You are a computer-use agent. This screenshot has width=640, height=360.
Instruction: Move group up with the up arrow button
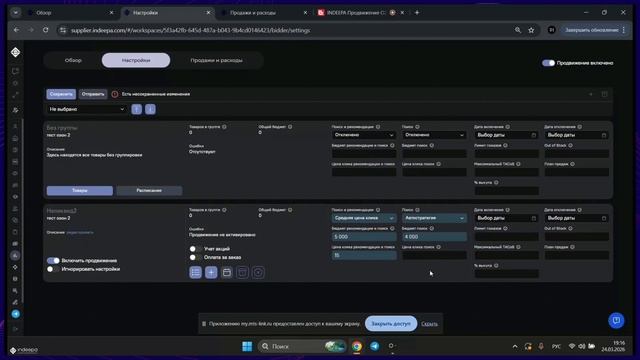(136, 109)
